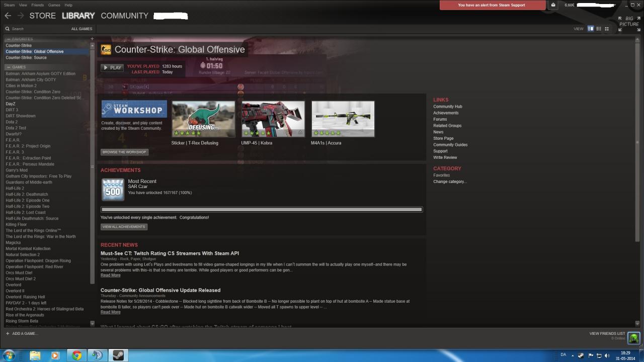
Task: Click the achievements progress bar
Action: click(x=262, y=209)
